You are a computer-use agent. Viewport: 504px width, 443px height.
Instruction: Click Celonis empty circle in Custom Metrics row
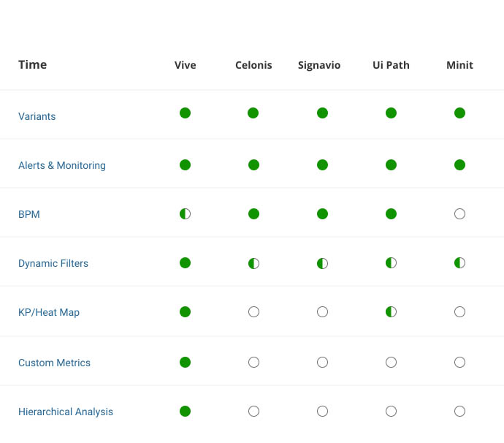point(253,363)
